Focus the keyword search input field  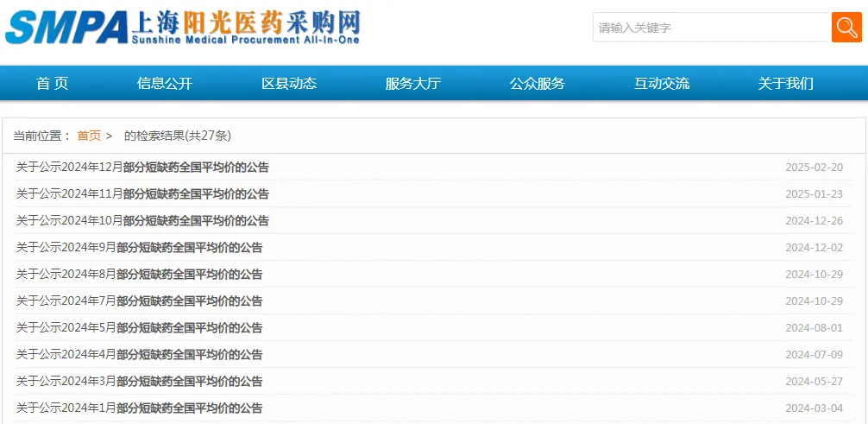pyautogui.click(x=711, y=28)
